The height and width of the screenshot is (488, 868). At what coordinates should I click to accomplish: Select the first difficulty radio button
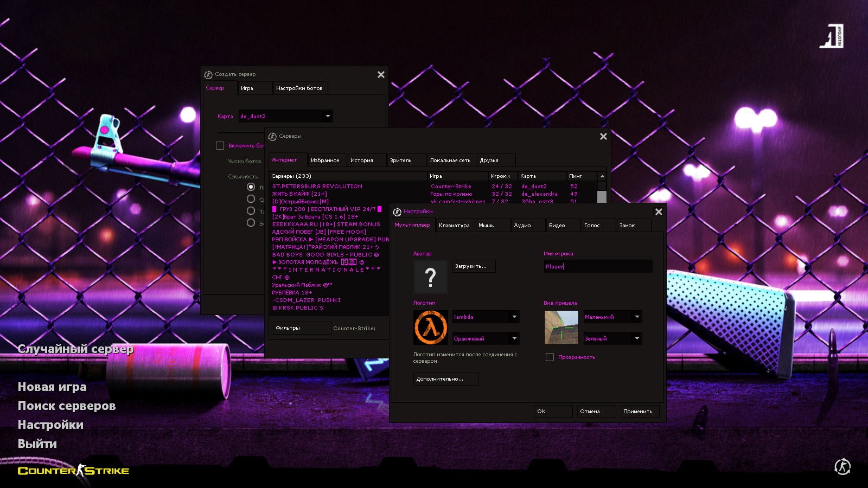251,187
